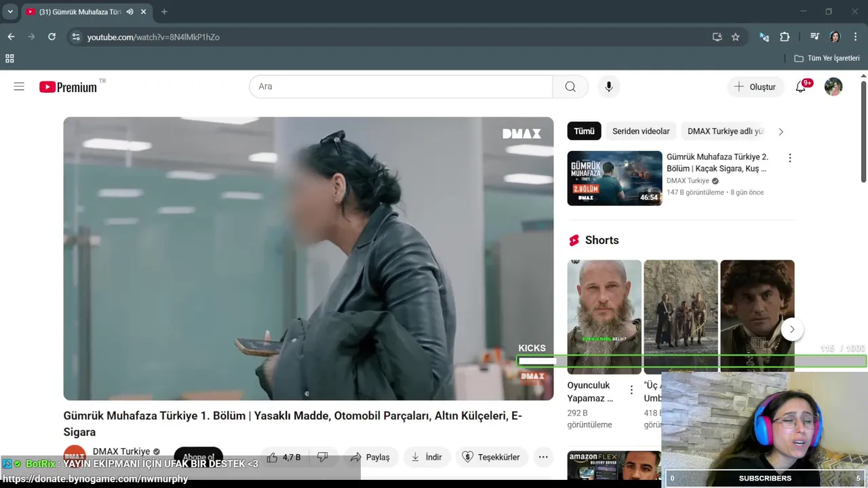Open Gümrük Muhafaza 2. Bölüm thumbnail
The height and width of the screenshot is (488, 868).
(x=614, y=178)
